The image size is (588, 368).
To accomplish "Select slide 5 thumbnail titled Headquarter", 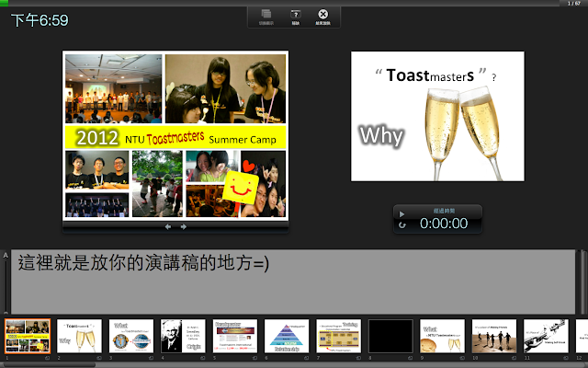I will click(x=235, y=336).
